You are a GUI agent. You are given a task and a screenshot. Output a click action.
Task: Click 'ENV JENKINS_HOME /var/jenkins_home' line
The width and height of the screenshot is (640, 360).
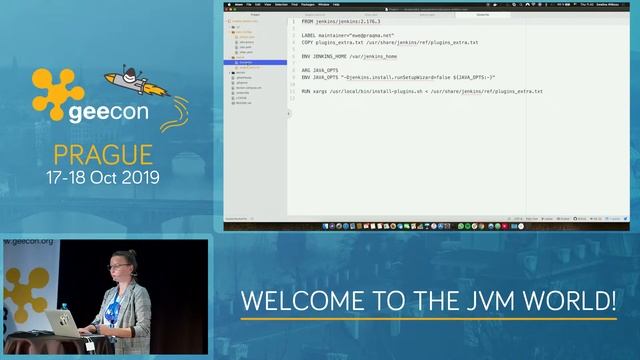pyautogui.click(x=349, y=56)
